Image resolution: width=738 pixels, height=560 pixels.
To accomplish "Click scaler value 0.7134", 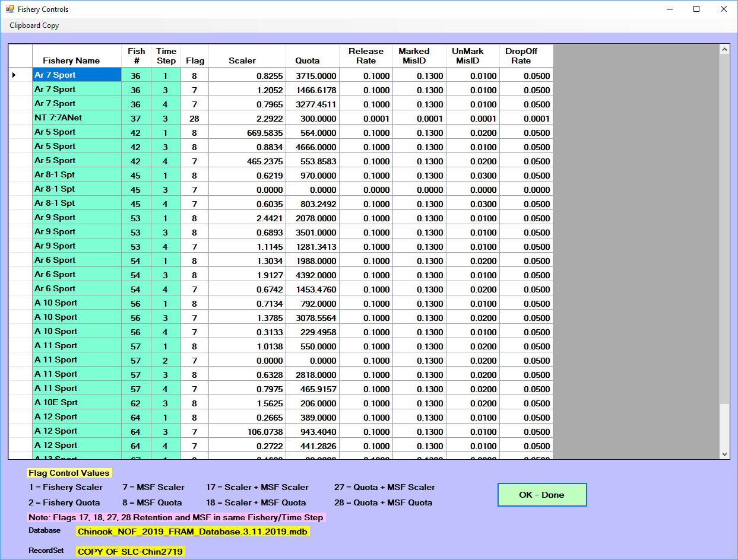I will [247, 304].
